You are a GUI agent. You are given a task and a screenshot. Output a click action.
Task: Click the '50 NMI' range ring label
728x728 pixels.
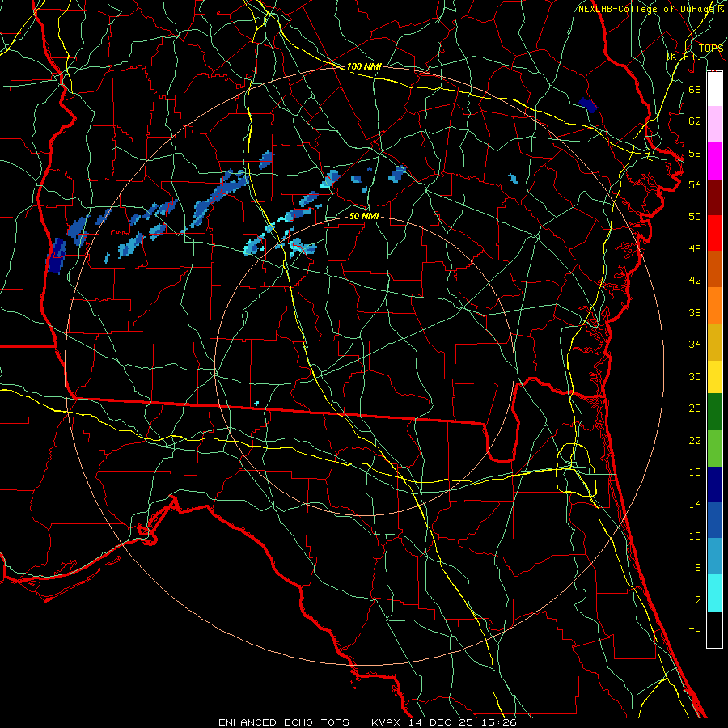coord(364,216)
